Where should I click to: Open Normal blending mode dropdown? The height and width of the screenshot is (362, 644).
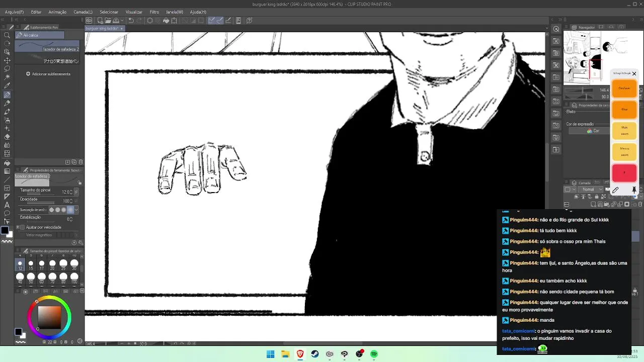591,190
